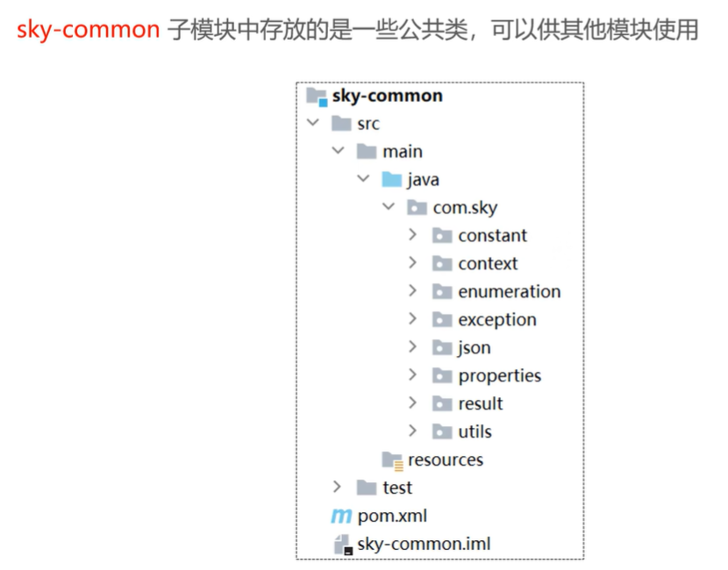The image size is (728, 570).
Task: Expand the constant package node
Action: point(412,235)
